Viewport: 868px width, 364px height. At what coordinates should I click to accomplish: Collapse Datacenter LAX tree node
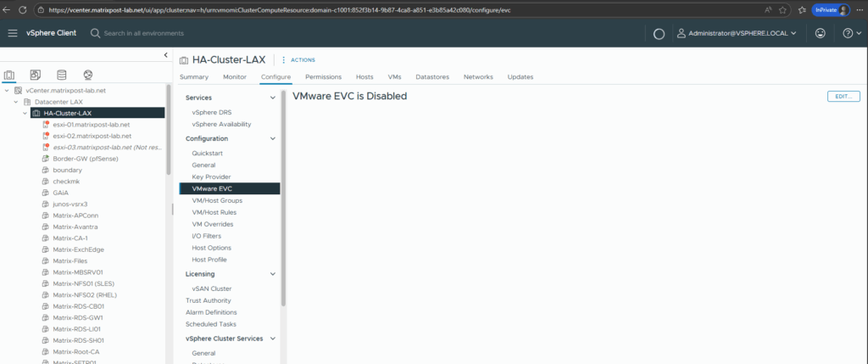tap(15, 102)
